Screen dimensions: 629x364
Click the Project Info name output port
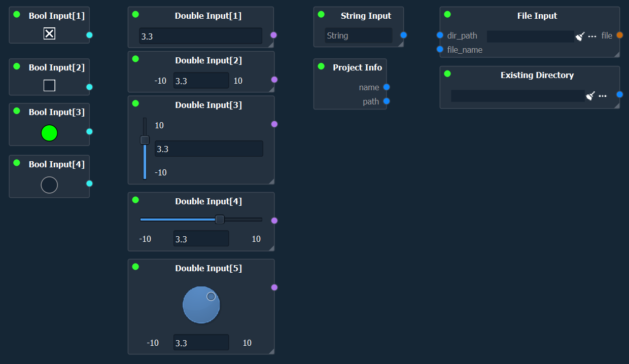click(387, 87)
